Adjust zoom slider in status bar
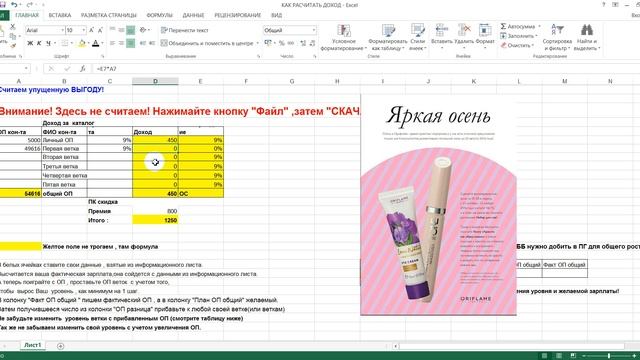640x360 pixels. 609,356
